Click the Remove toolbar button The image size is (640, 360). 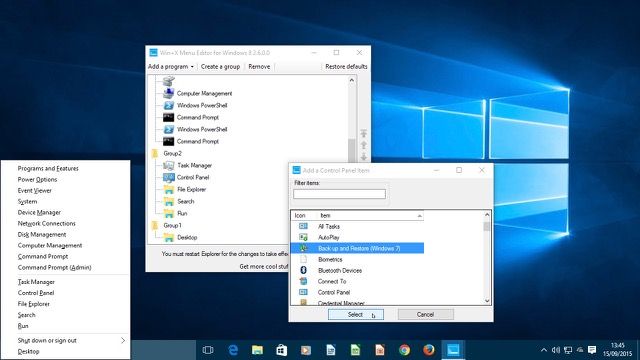259,67
